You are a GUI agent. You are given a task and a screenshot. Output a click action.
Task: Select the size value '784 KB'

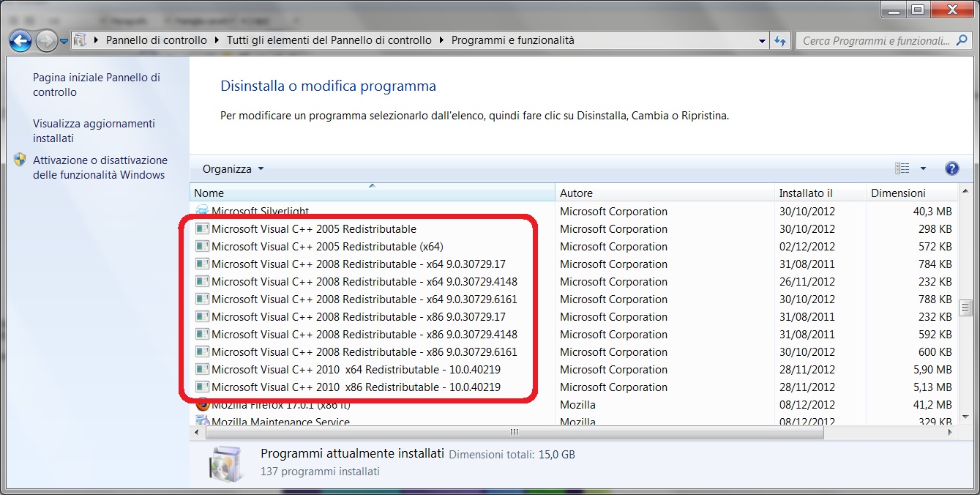tap(935, 264)
